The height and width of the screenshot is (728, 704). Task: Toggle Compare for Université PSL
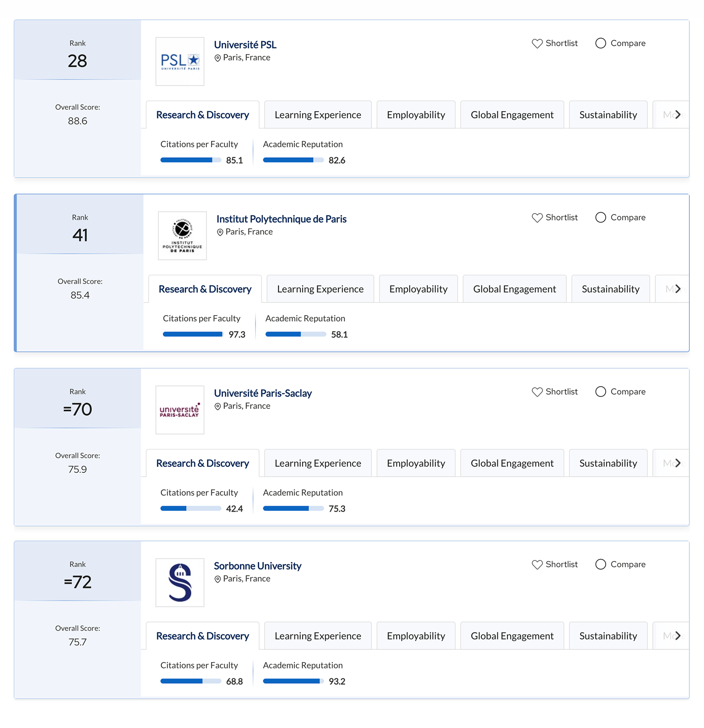601,43
